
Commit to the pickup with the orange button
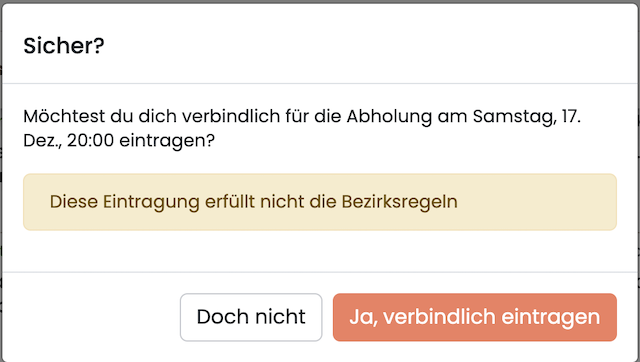click(x=475, y=317)
